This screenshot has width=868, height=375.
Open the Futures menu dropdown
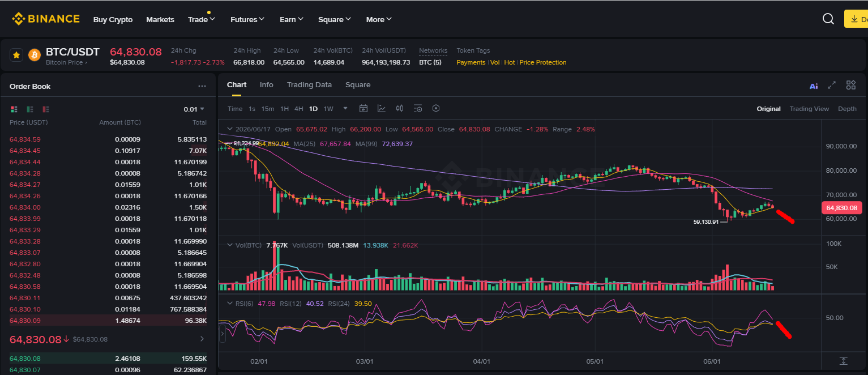247,19
